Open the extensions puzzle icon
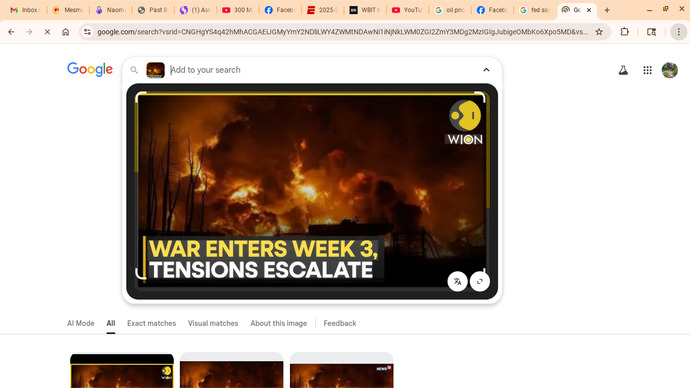 pos(624,32)
